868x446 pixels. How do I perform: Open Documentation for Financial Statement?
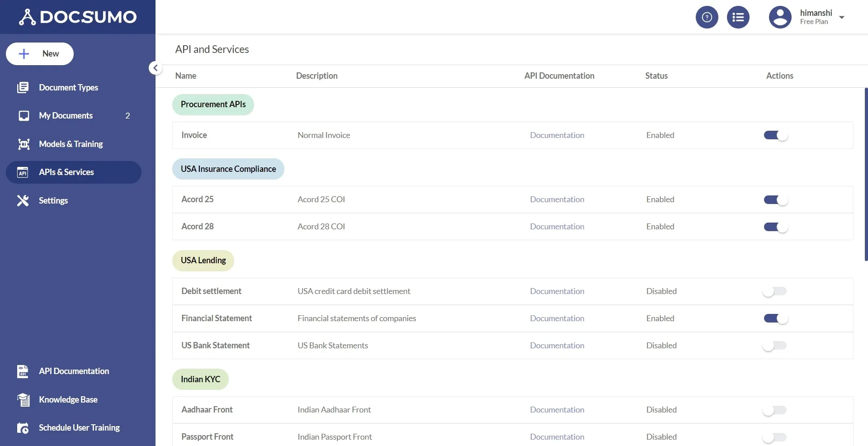click(557, 318)
